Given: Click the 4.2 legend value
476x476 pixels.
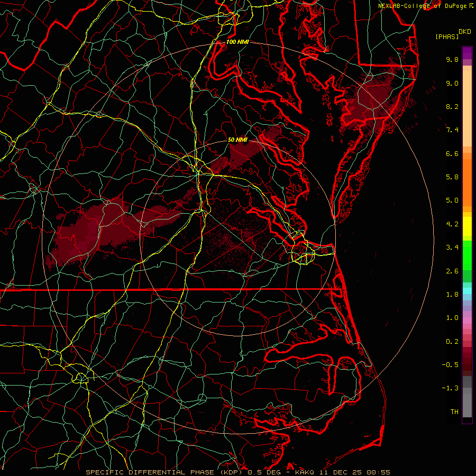Looking at the screenshot, I should (x=452, y=224).
